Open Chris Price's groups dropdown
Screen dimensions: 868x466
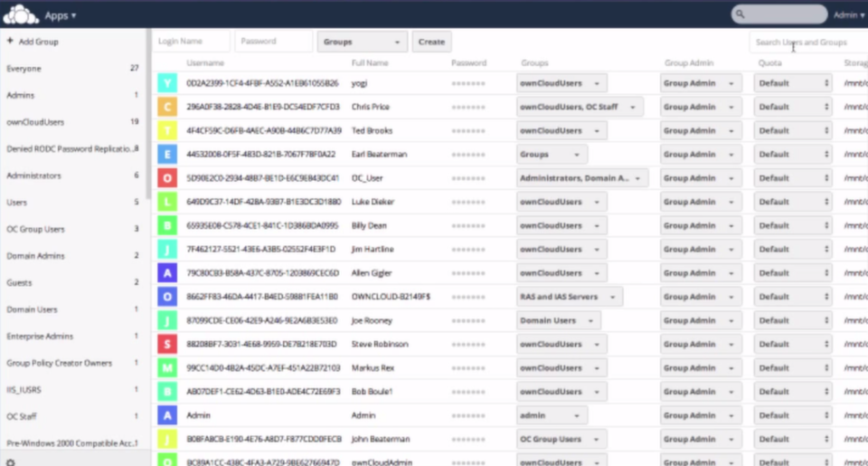click(x=580, y=107)
